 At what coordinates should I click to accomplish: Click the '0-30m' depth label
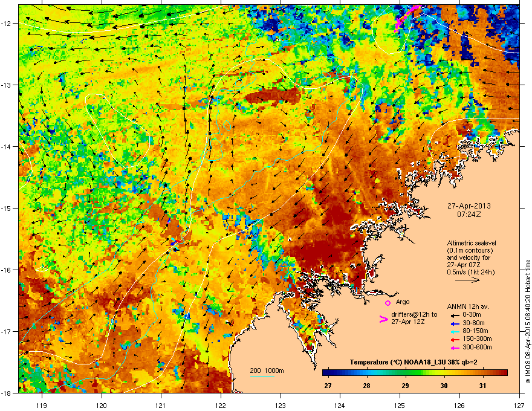point(472,315)
